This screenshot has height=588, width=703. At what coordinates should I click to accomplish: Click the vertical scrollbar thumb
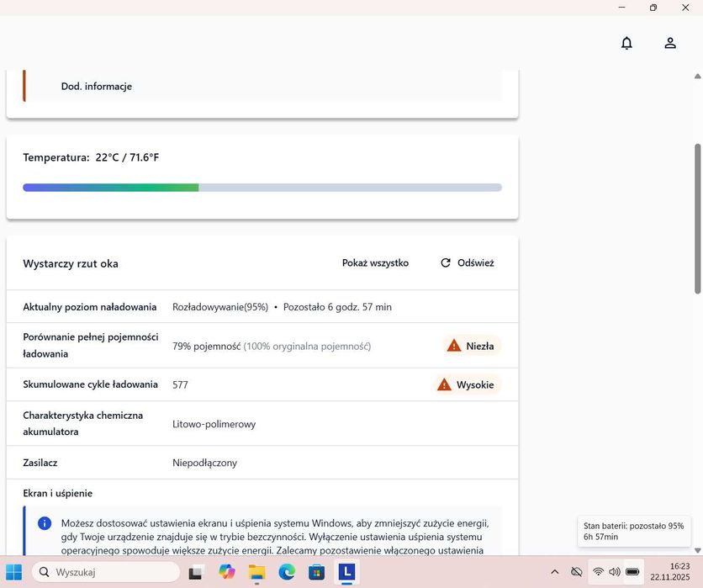(698, 219)
